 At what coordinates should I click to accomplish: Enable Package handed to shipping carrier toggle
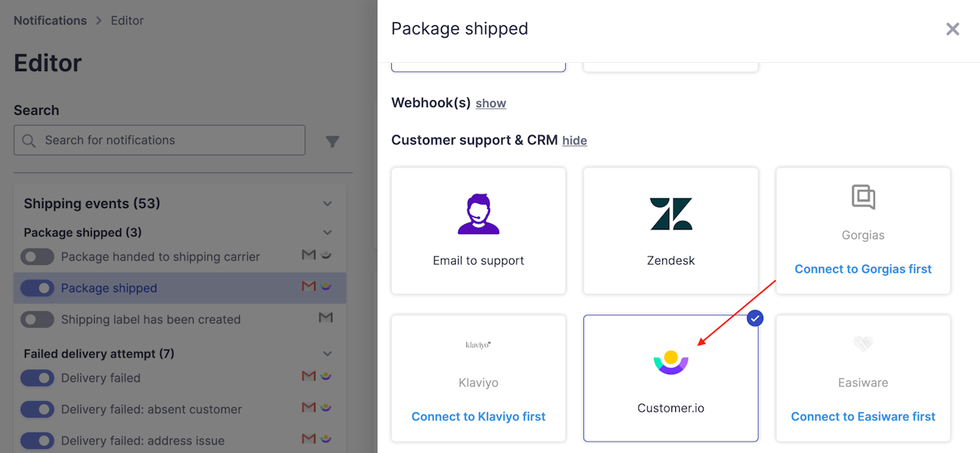point(38,257)
